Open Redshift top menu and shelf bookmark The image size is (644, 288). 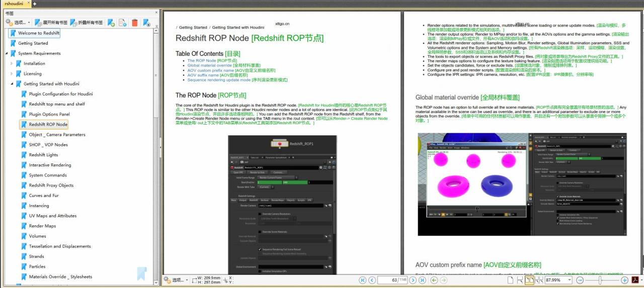[x=57, y=104]
